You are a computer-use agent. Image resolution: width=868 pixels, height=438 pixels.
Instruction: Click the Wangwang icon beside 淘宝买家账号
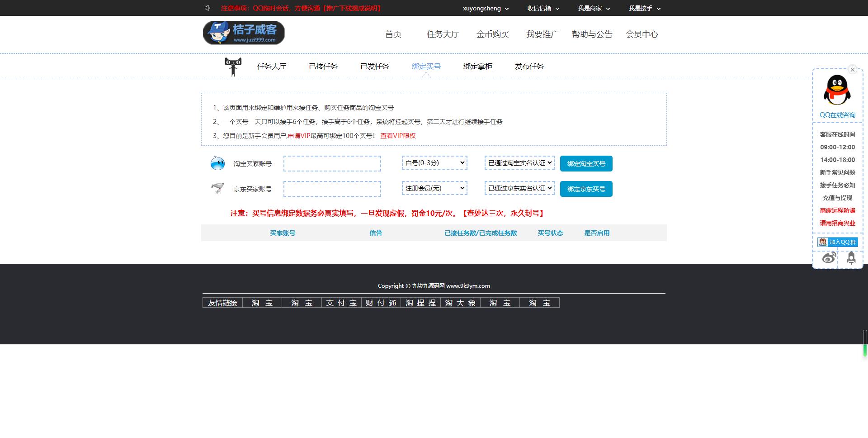coord(217,163)
